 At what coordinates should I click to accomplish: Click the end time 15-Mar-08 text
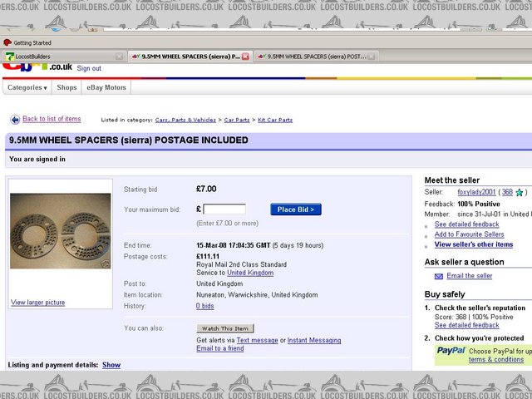click(234, 245)
